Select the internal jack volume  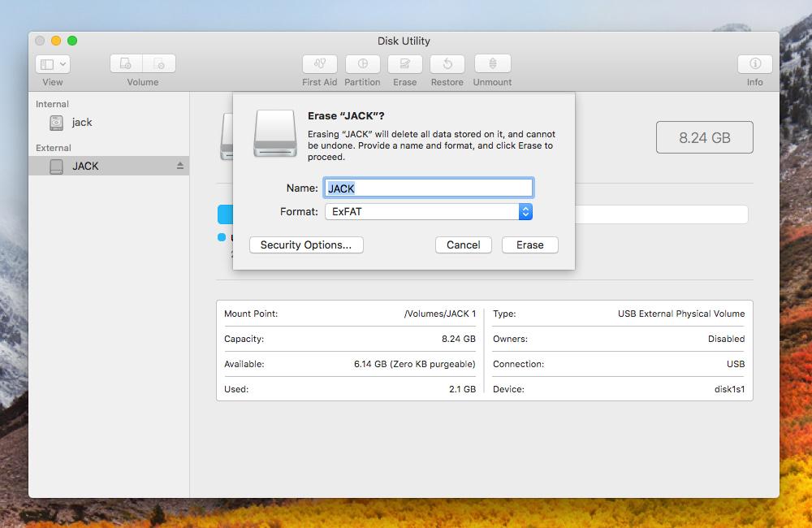(82, 122)
